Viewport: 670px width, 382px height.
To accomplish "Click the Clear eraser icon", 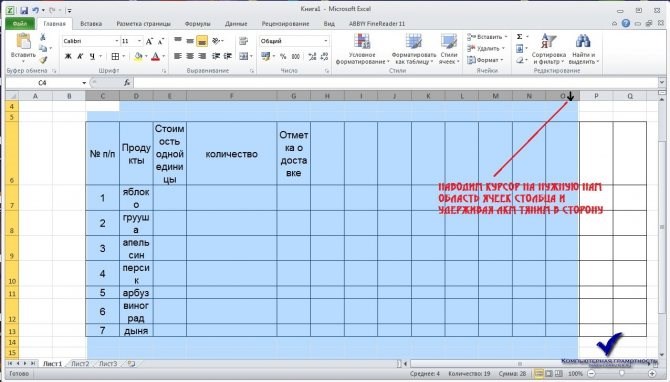I will pos(520,60).
